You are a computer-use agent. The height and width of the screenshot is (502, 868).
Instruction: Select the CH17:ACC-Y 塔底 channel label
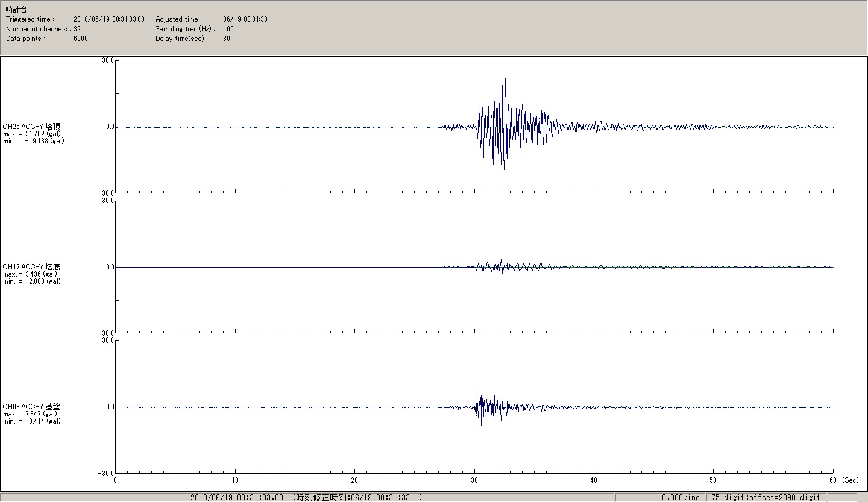coord(31,267)
